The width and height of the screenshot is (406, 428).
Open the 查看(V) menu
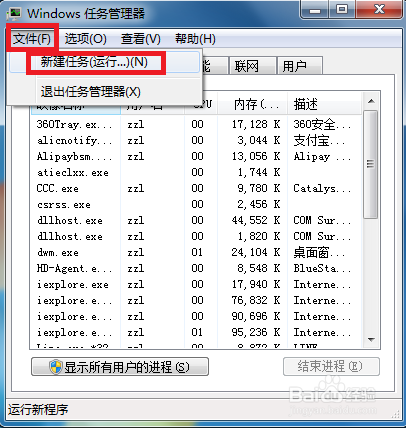coord(141,39)
